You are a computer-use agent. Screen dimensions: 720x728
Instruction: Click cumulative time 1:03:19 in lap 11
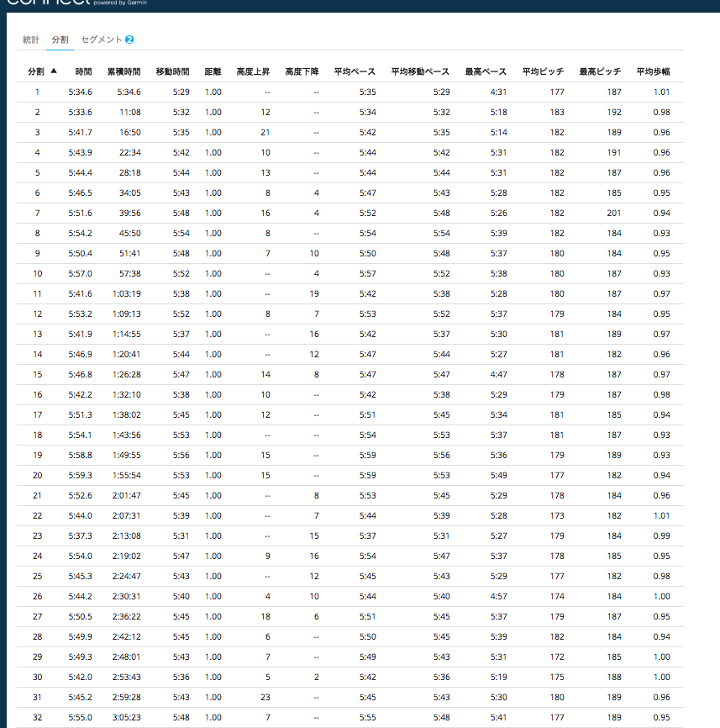click(127, 294)
